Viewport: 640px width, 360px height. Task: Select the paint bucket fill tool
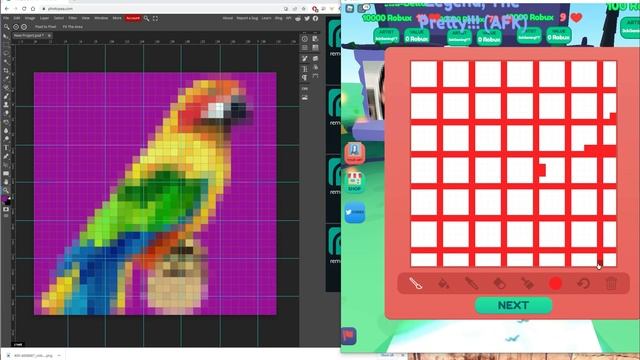click(444, 283)
